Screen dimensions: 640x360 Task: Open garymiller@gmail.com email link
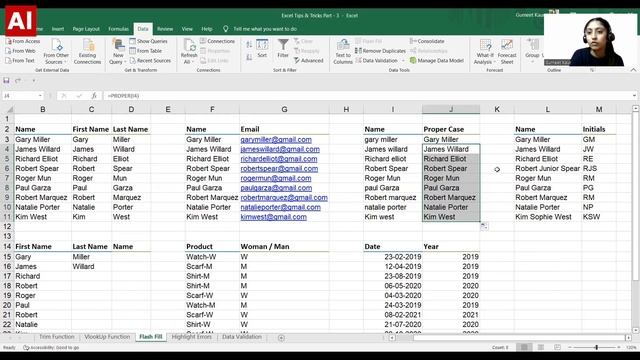point(276,140)
